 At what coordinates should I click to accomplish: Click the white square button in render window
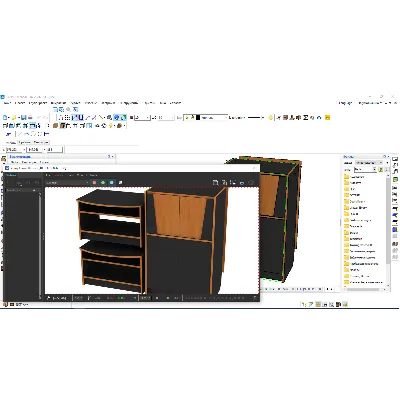(x=120, y=183)
